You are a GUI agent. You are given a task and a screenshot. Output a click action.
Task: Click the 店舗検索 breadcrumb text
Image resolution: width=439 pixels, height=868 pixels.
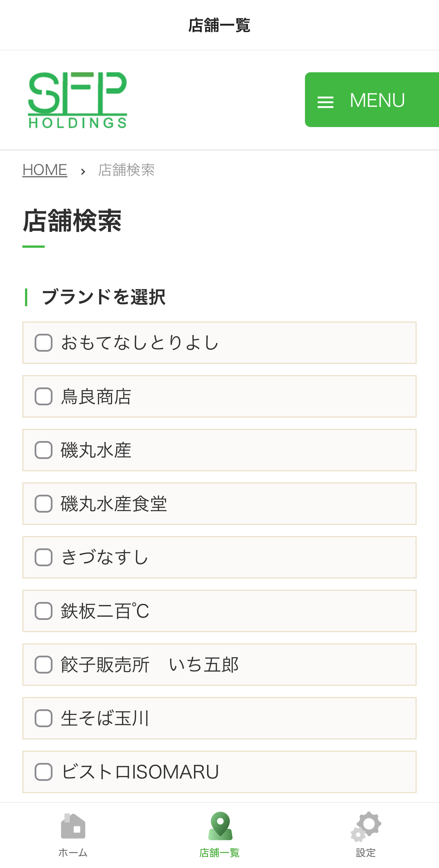[126, 170]
